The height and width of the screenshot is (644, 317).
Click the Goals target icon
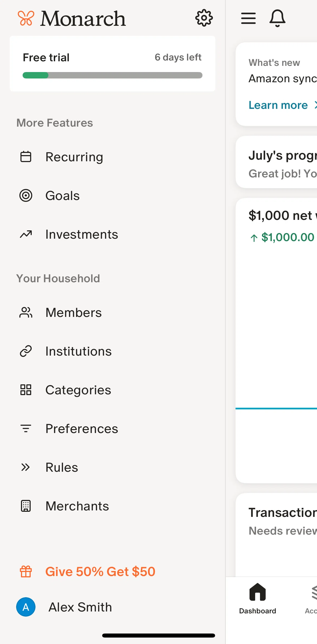pyautogui.click(x=26, y=195)
